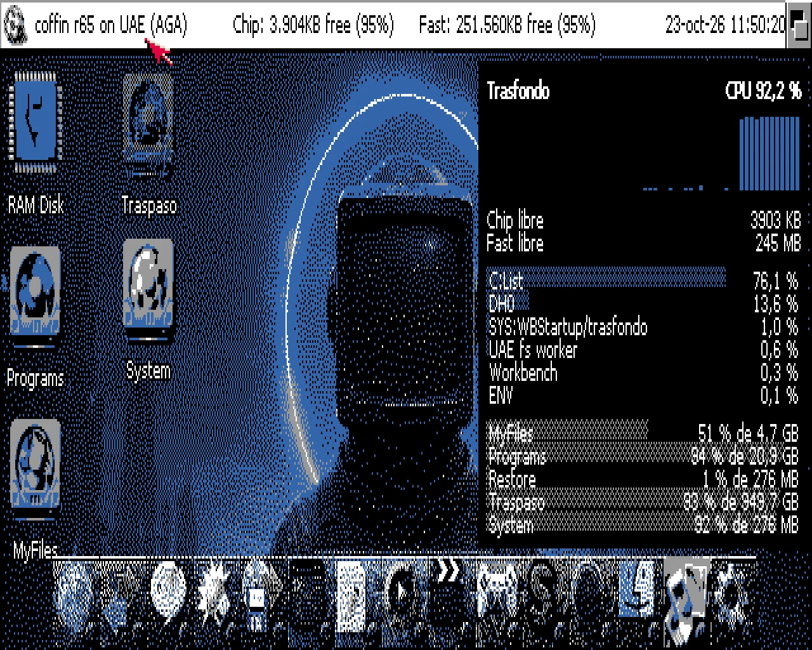812x650 pixels.
Task: Open the System drive desktop icon
Action: click(148, 291)
